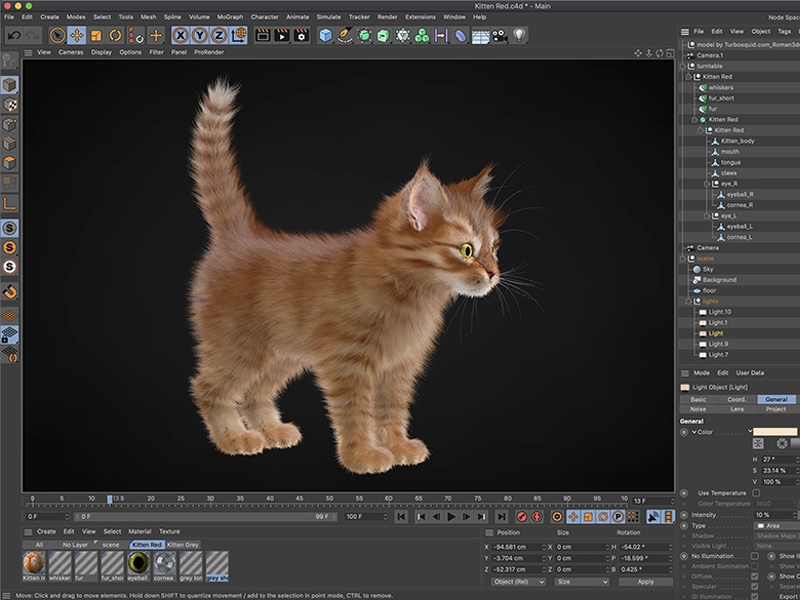Click the Enable Axis L-shaped icon
Image resolution: width=800 pixels, height=600 pixels.
click(10, 204)
